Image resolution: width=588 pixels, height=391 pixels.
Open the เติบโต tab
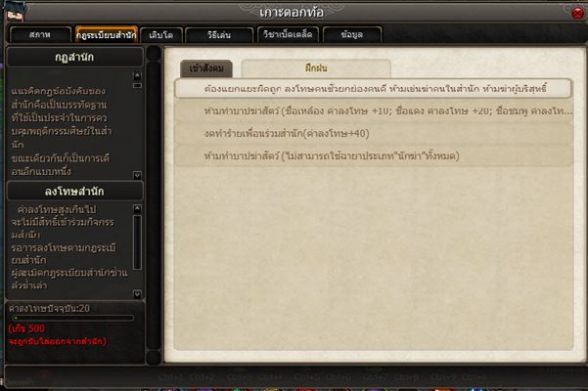[161, 35]
